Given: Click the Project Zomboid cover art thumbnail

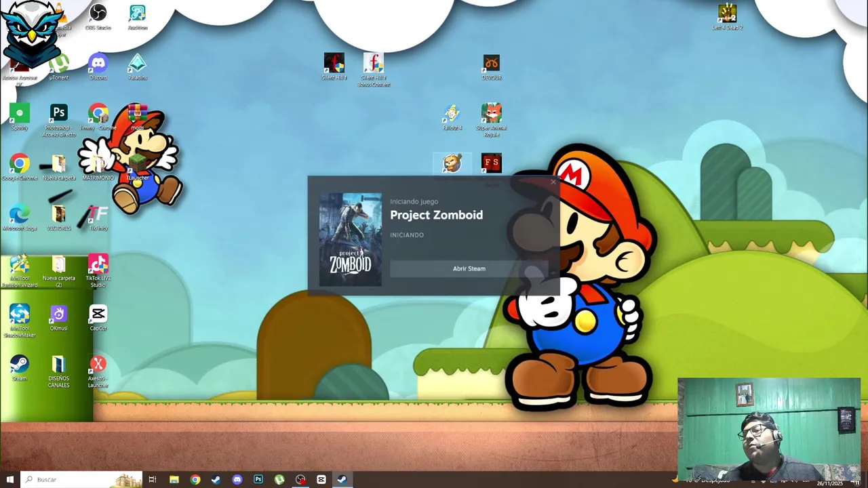Looking at the screenshot, I should click(x=351, y=239).
